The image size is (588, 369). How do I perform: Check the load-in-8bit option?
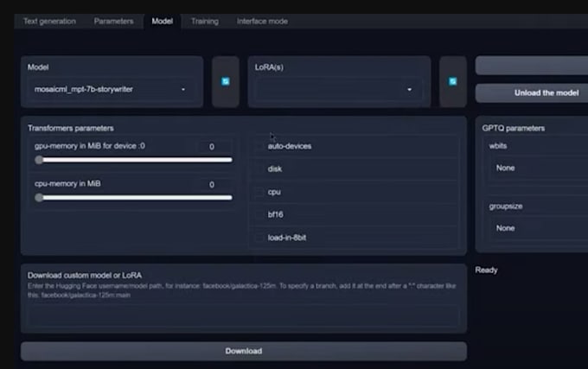tap(259, 238)
